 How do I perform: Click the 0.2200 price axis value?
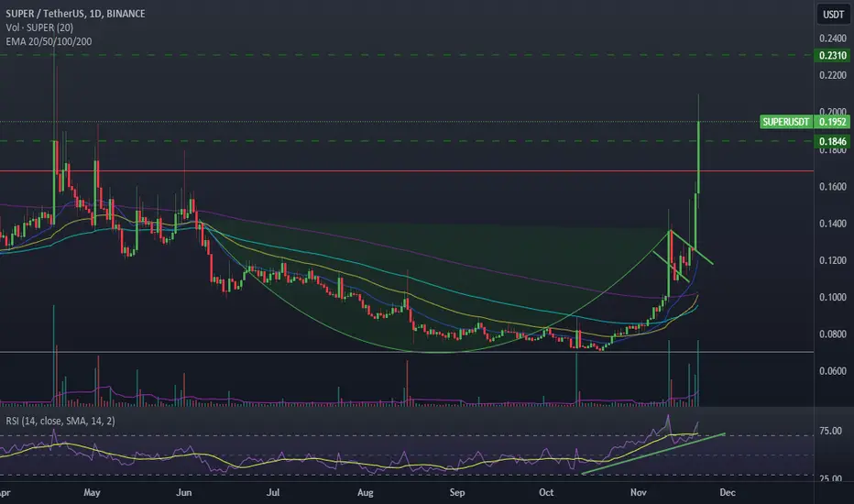[x=833, y=75]
